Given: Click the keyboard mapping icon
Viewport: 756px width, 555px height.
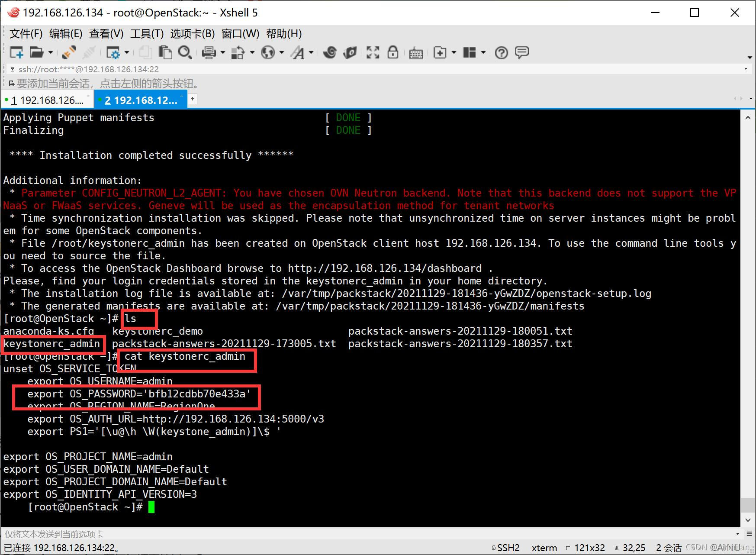Looking at the screenshot, I should coord(416,53).
